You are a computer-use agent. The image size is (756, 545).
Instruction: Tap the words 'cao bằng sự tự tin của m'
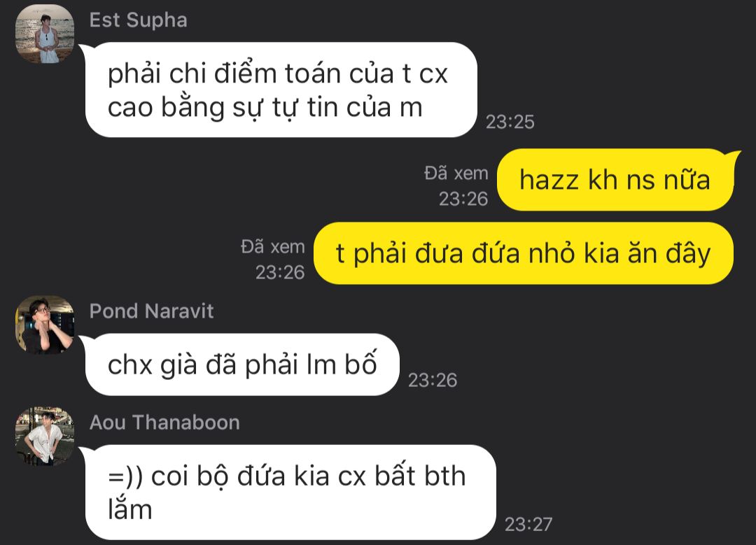pos(265,108)
